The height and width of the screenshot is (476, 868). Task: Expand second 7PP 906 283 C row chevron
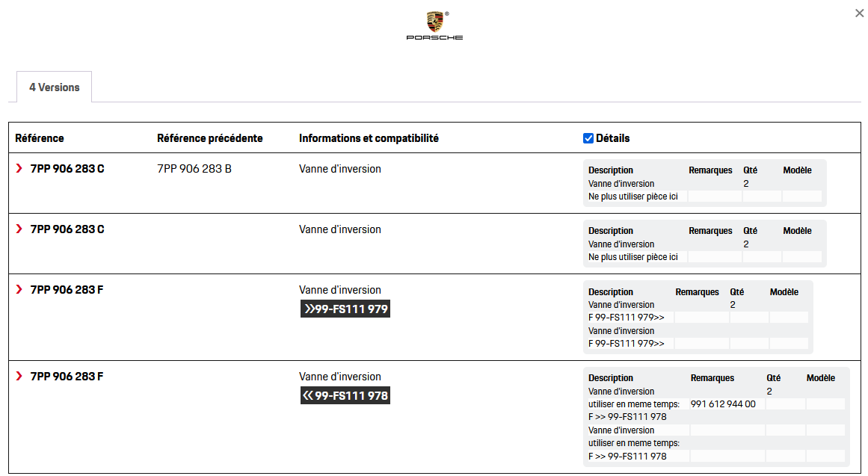click(19, 229)
